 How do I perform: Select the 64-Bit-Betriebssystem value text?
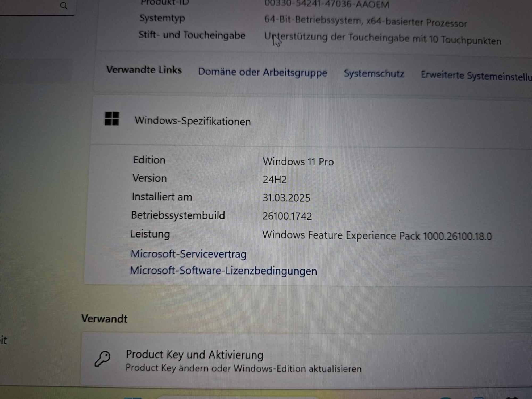365,22
